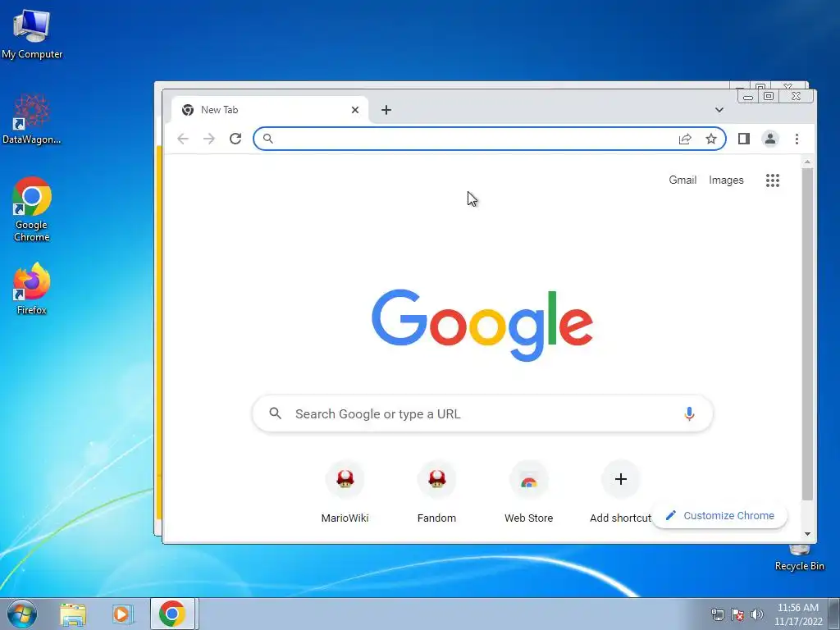The image size is (840, 630).
Task: Select the New Tab tab
Action: coord(268,110)
